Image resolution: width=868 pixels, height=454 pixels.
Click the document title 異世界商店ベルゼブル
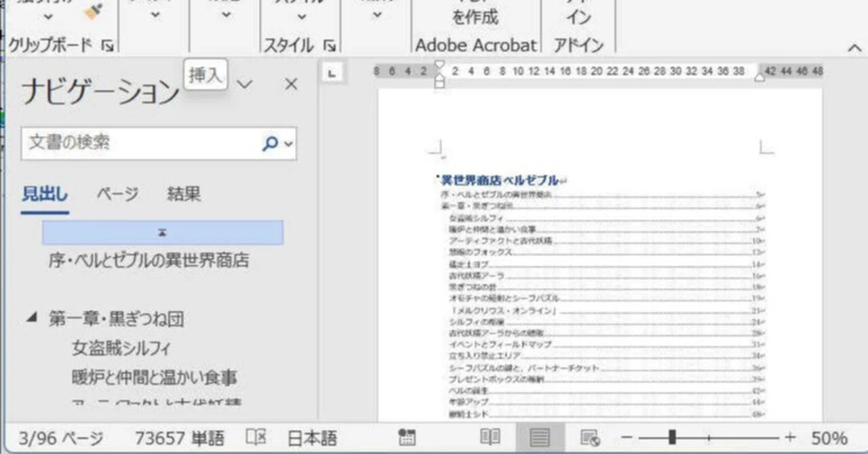pyautogui.click(x=499, y=180)
